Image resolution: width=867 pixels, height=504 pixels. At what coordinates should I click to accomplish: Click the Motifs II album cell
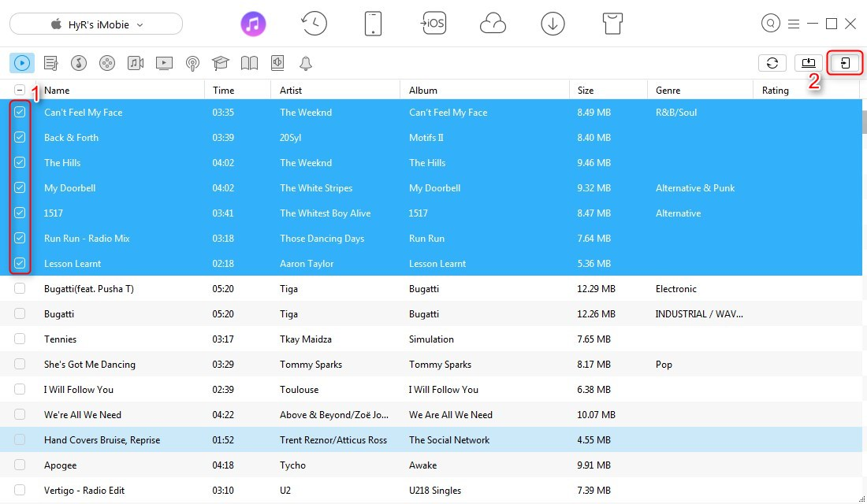[x=426, y=137]
